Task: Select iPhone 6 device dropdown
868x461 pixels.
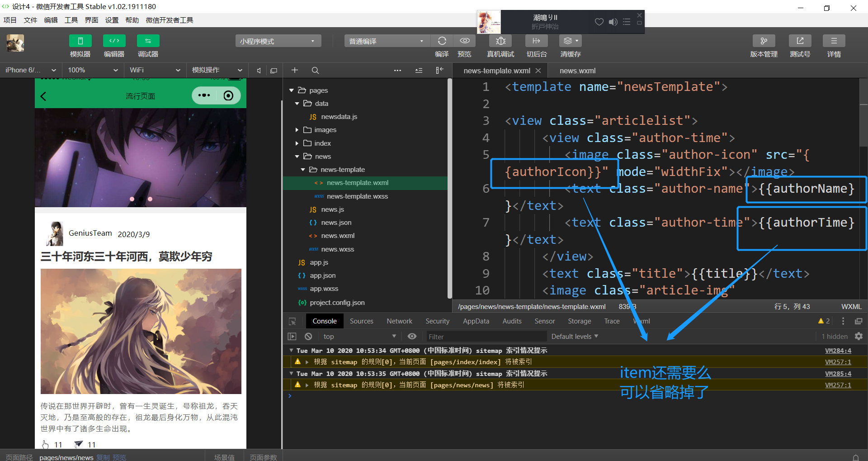Action: [x=31, y=70]
